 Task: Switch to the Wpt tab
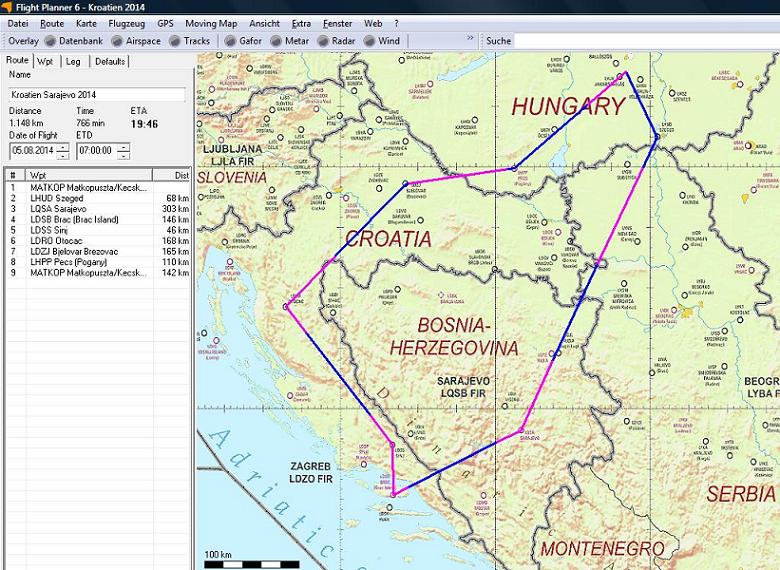point(45,62)
